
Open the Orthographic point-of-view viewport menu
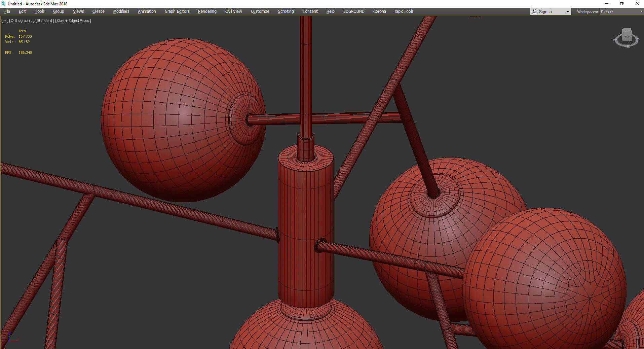pyautogui.click(x=22, y=21)
